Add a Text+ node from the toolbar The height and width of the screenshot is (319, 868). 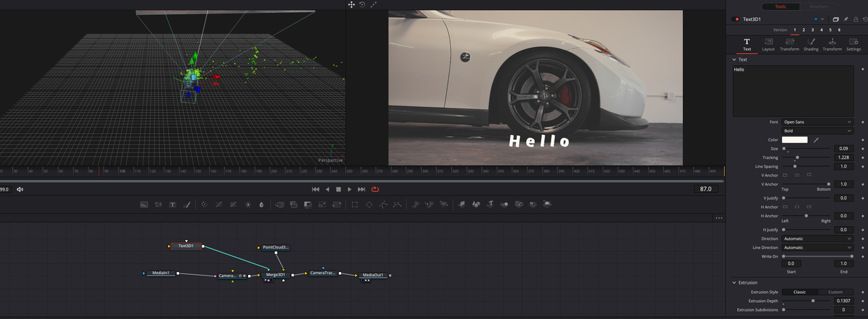pos(173,204)
